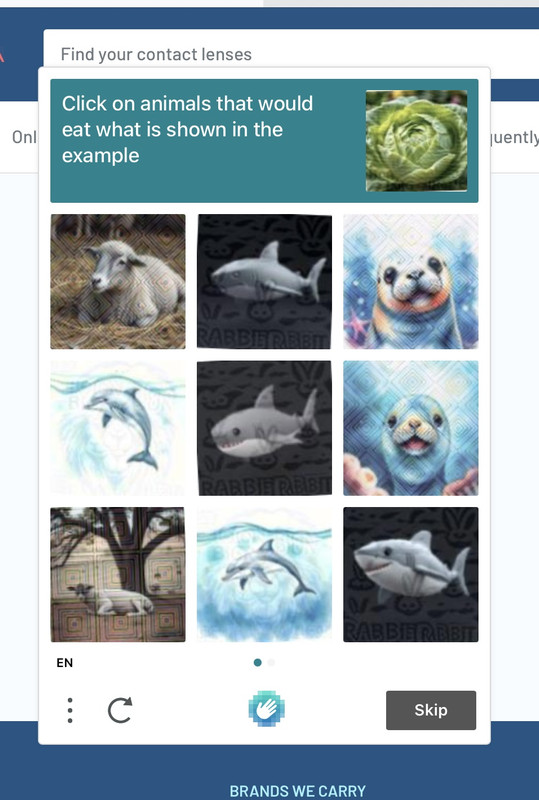The width and height of the screenshot is (539, 800).
Task: Click the Skip button
Action: tap(431, 710)
